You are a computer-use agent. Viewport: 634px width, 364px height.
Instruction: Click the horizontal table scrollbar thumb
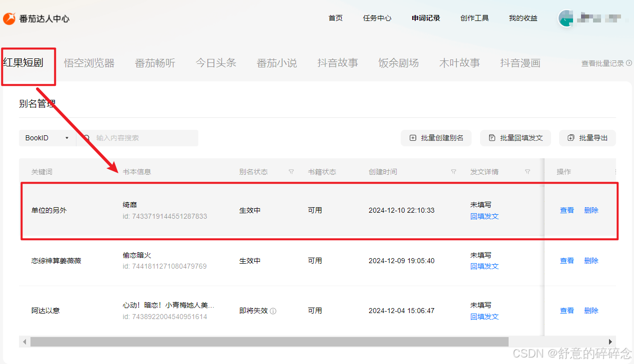point(269,342)
